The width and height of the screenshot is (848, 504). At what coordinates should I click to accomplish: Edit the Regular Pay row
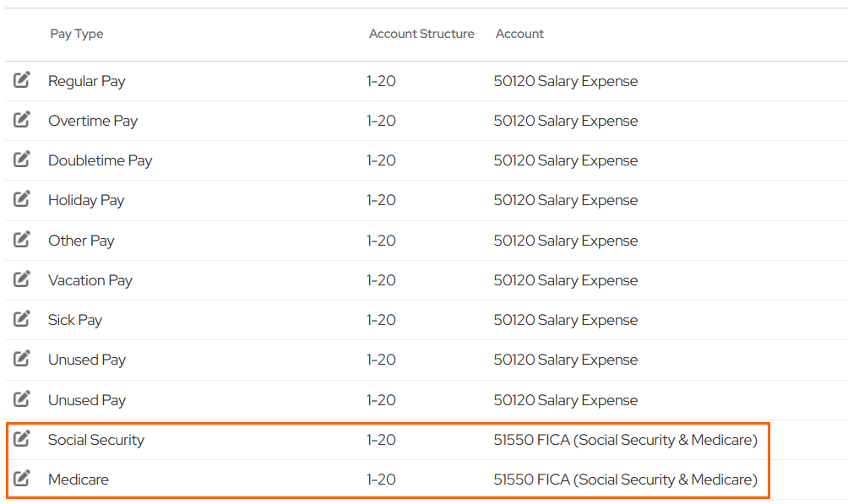click(22, 80)
